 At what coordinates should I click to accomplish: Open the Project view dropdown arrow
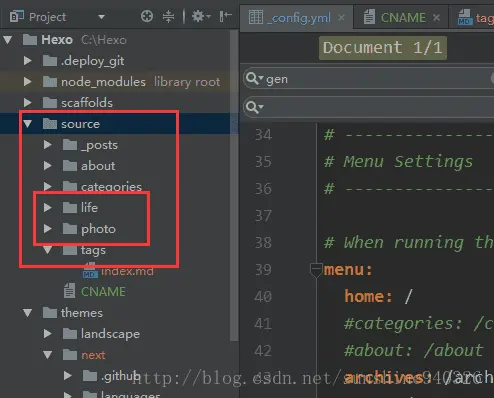click(101, 16)
